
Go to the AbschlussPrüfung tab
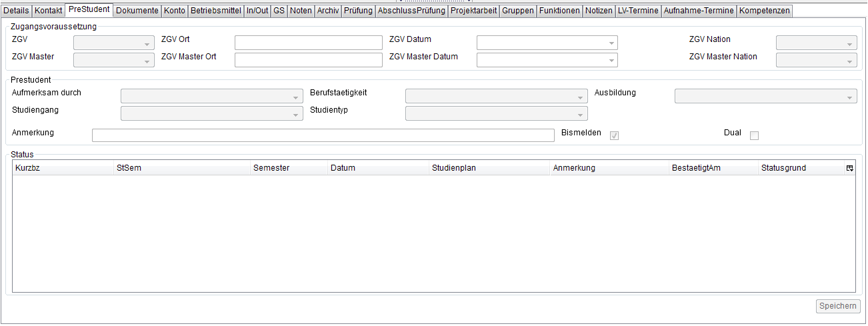(411, 11)
